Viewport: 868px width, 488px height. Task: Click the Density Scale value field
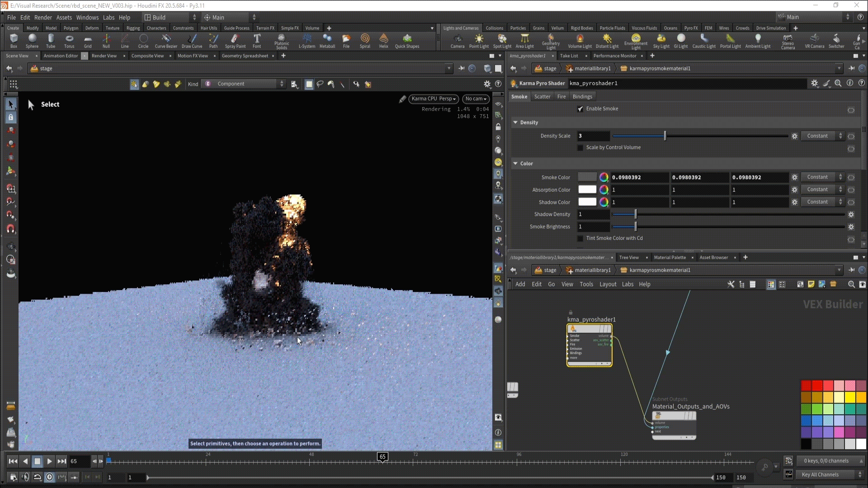[593, 136]
